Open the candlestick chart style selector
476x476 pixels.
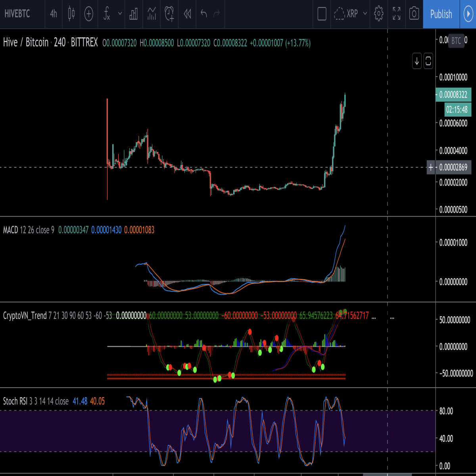(71, 14)
